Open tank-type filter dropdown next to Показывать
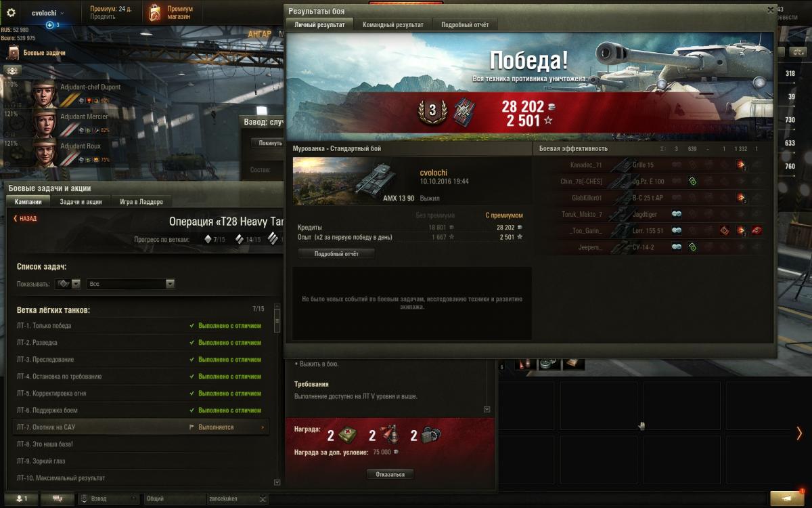 click(x=69, y=284)
